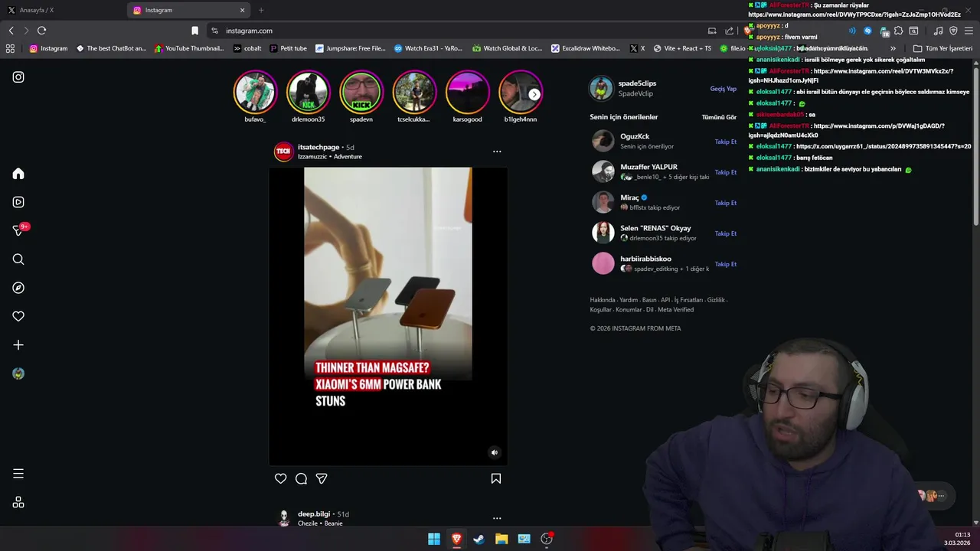Open the tab grid icon on bookmarks bar
The width and height of the screenshot is (980, 551).
pyautogui.click(x=10, y=48)
